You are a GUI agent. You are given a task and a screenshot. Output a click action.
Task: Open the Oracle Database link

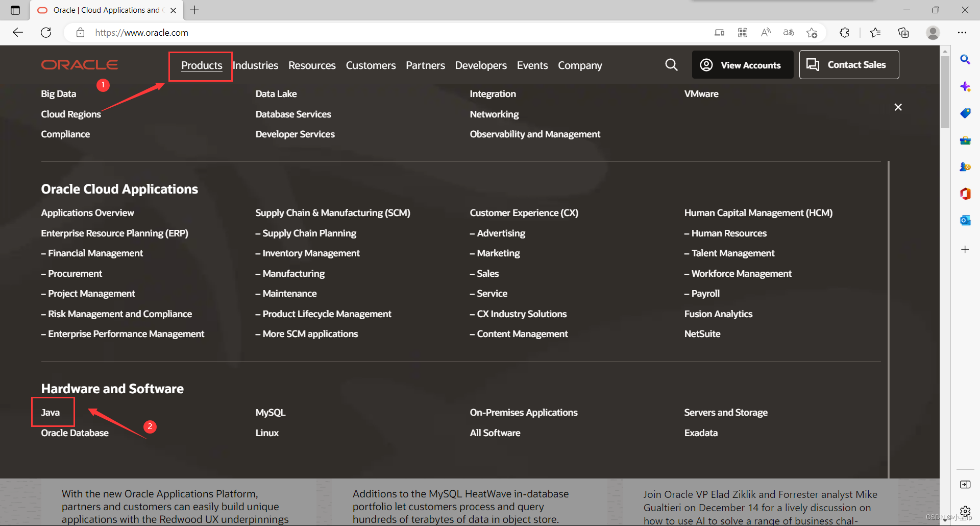(x=75, y=433)
